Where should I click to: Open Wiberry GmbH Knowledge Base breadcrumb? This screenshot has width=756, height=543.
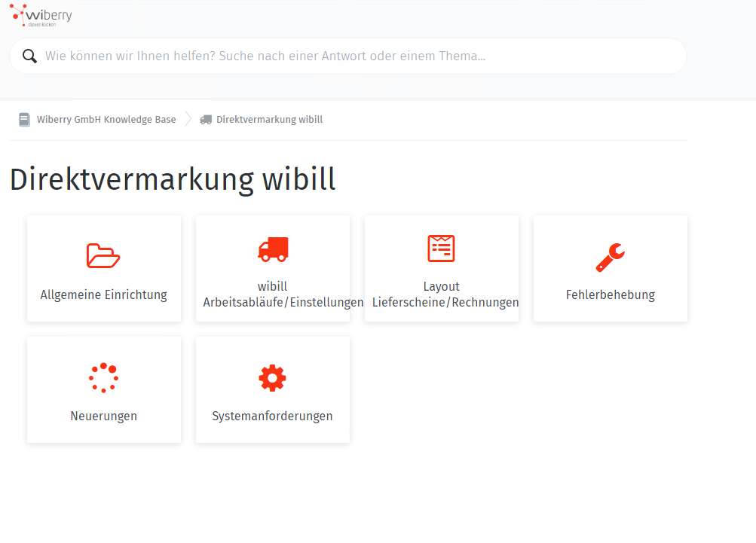click(106, 120)
